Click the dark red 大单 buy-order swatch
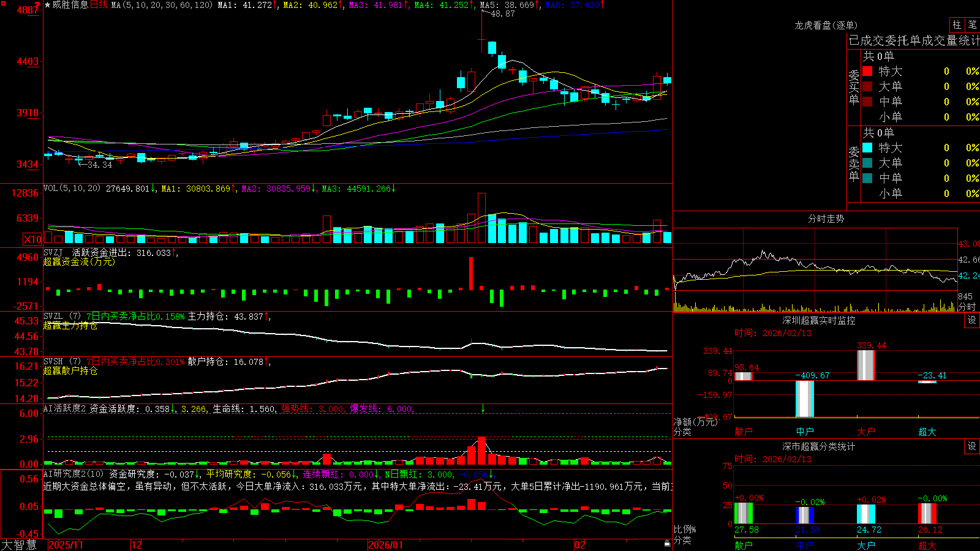980x551 pixels. (867, 86)
